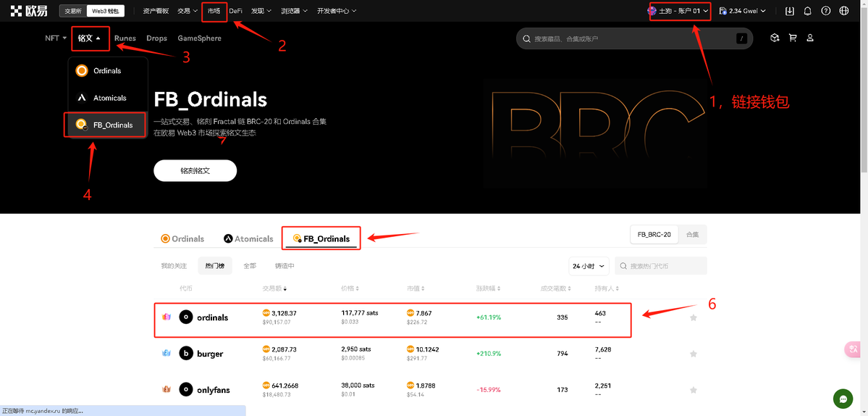Switch to the Ordinals tab above table
This screenshot has height=416, width=868.
pyautogui.click(x=182, y=238)
